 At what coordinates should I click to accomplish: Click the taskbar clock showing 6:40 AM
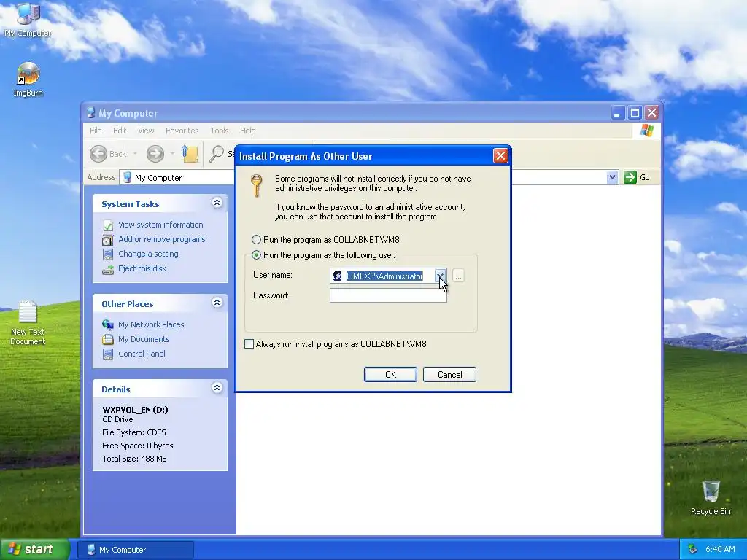pyautogui.click(x=720, y=550)
